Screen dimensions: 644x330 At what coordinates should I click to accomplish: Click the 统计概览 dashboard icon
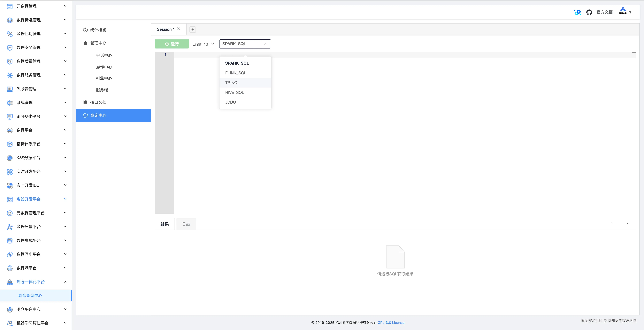point(85,30)
